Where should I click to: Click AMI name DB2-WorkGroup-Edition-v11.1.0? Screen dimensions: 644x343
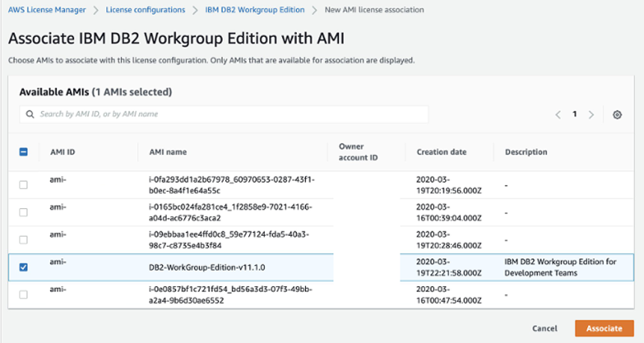coord(206,267)
